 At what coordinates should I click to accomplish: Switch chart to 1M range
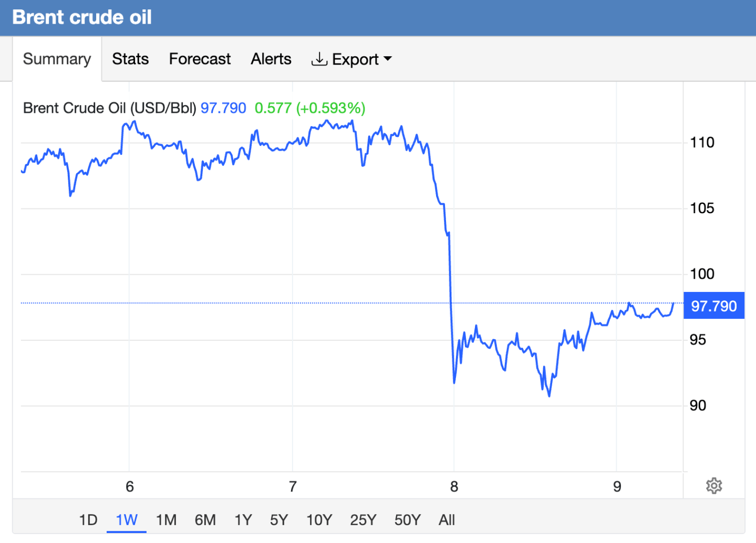pos(166,520)
